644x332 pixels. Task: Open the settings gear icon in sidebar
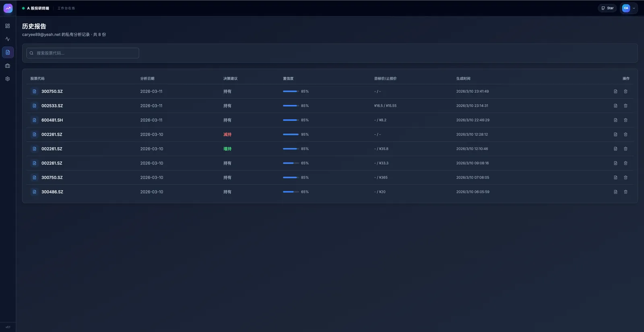pyautogui.click(x=8, y=79)
